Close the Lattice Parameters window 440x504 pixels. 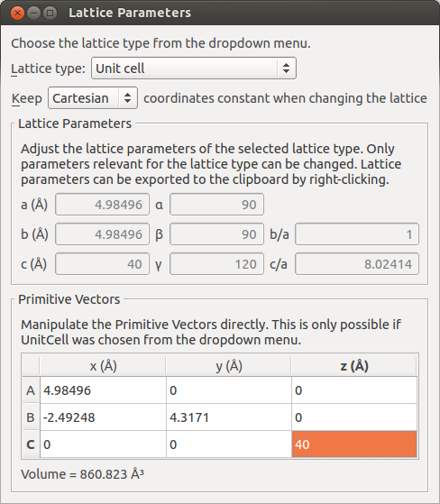17,14
